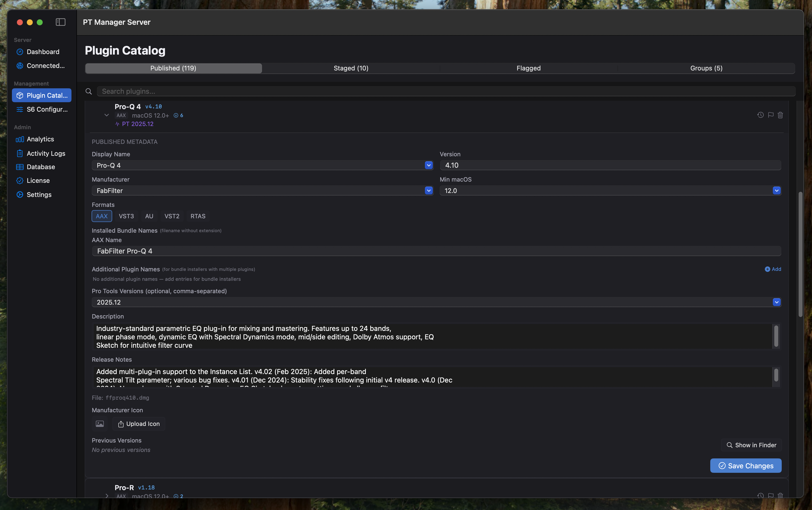Toggle the AU format
The height and width of the screenshot is (510, 812).
[x=149, y=216]
